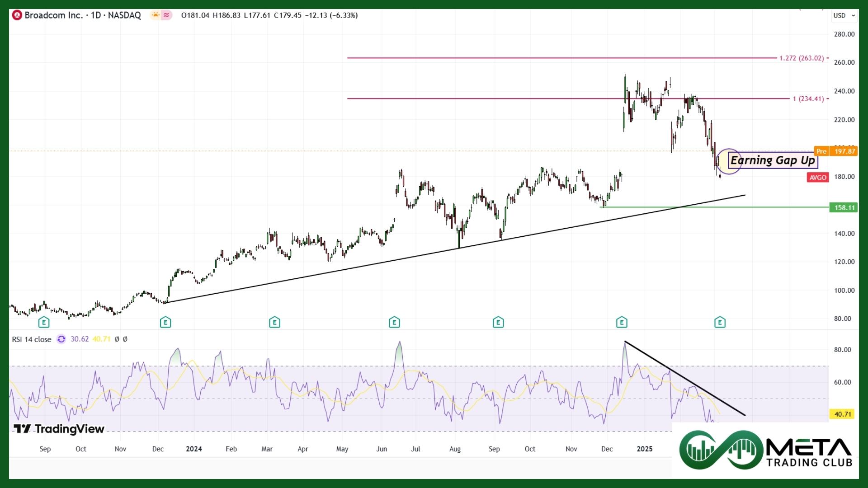Open the earnings marker E near Sep 2024
Image resolution: width=868 pixels, height=488 pixels.
tap(498, 322)
